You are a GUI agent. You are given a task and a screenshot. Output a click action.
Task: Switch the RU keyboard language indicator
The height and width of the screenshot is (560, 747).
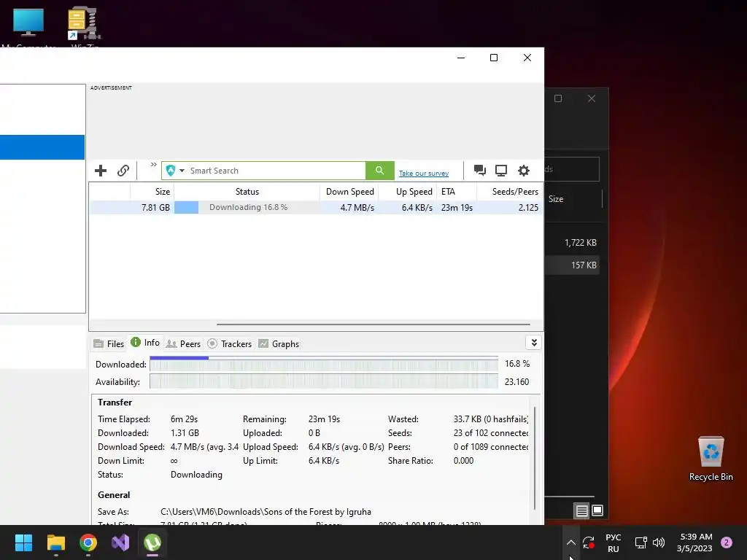click(x=613, y=542)
